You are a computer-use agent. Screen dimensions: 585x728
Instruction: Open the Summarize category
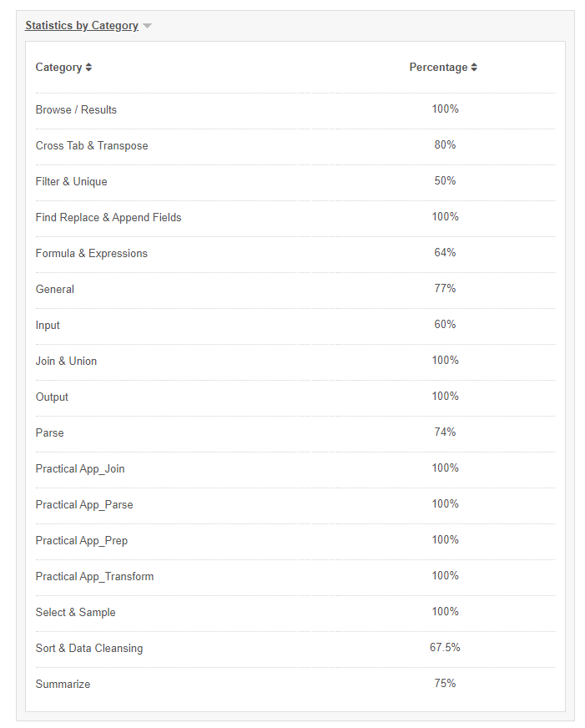pyautogui.click(x=64, y=684)
